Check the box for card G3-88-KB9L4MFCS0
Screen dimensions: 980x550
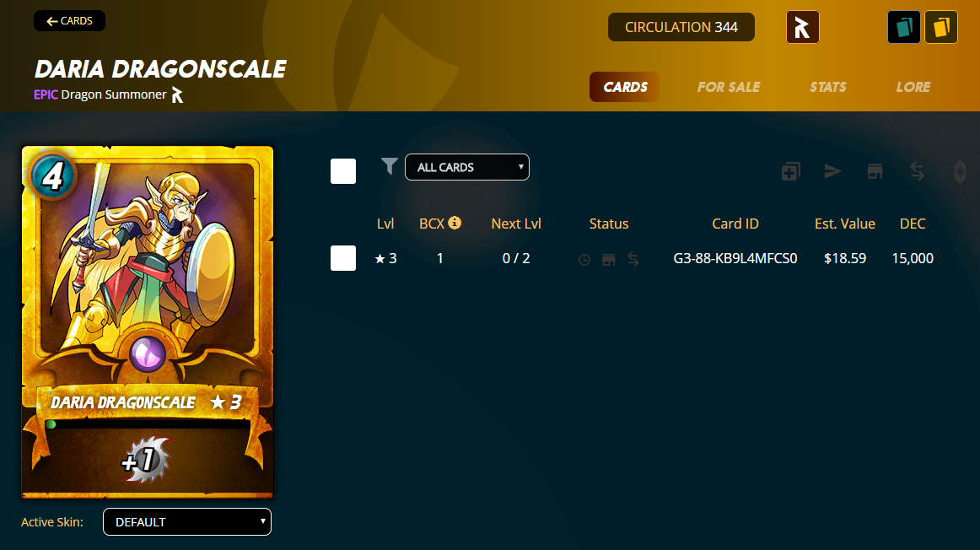tap(343, 258)
